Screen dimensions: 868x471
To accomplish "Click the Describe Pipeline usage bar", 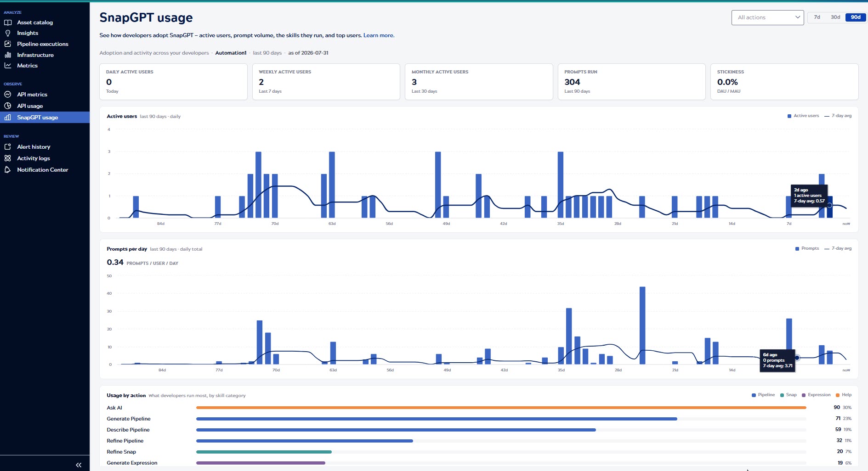I will point(396,430).
